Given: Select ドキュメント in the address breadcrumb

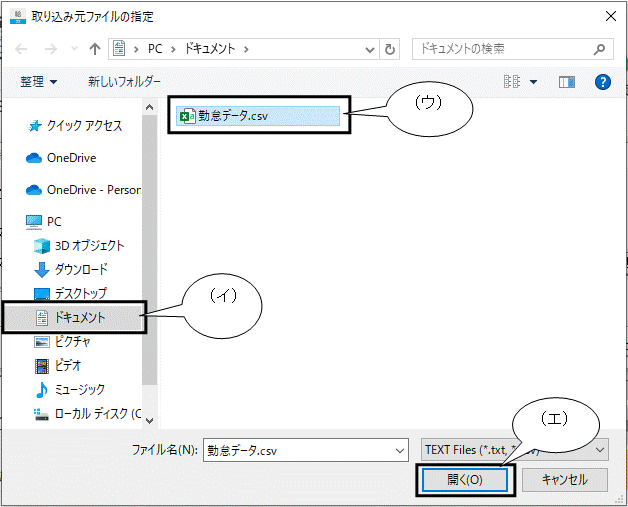Looking at the screenshot, I should [209, 49].
